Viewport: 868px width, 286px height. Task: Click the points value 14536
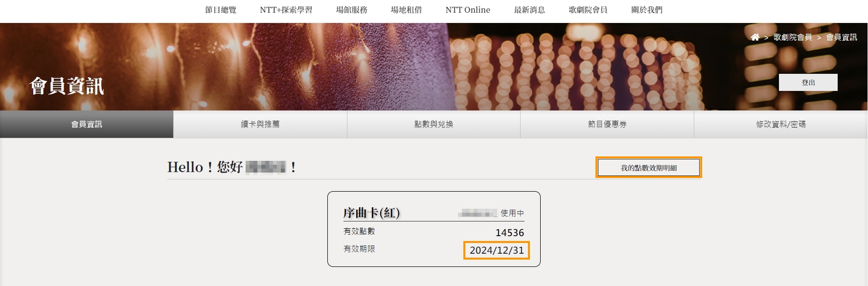[510, 233]
